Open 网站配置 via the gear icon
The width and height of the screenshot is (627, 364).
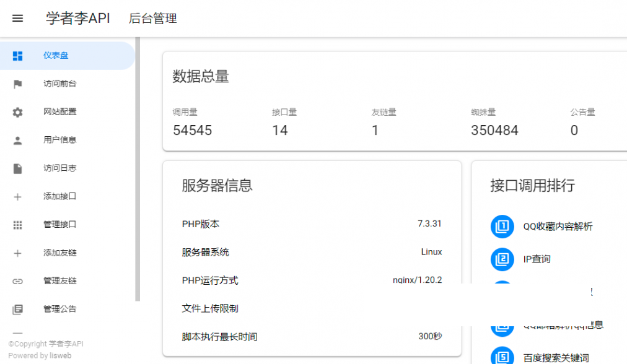[19, 111]
